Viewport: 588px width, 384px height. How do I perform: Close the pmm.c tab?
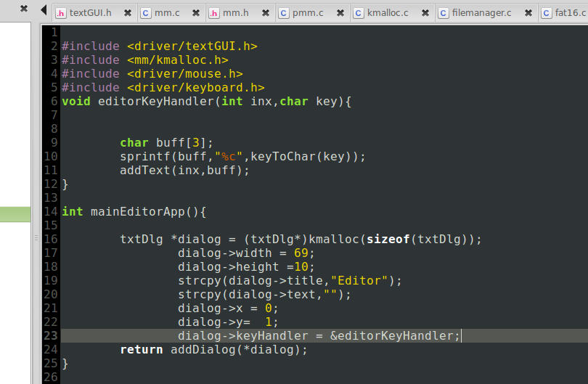point(339,13)
